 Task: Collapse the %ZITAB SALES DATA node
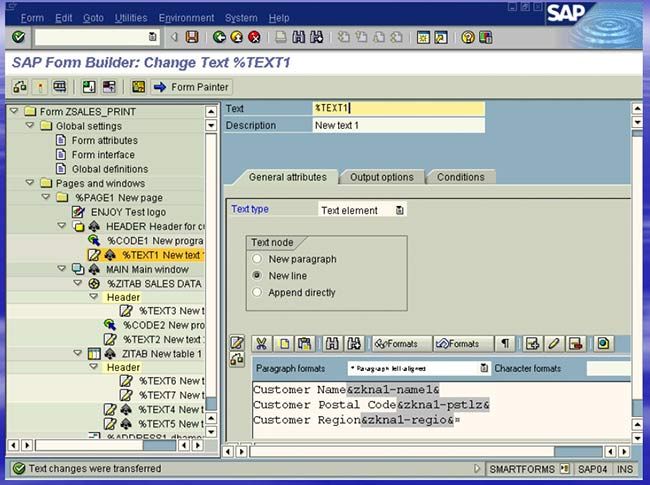pyautogui.click(x=78, y=283)
